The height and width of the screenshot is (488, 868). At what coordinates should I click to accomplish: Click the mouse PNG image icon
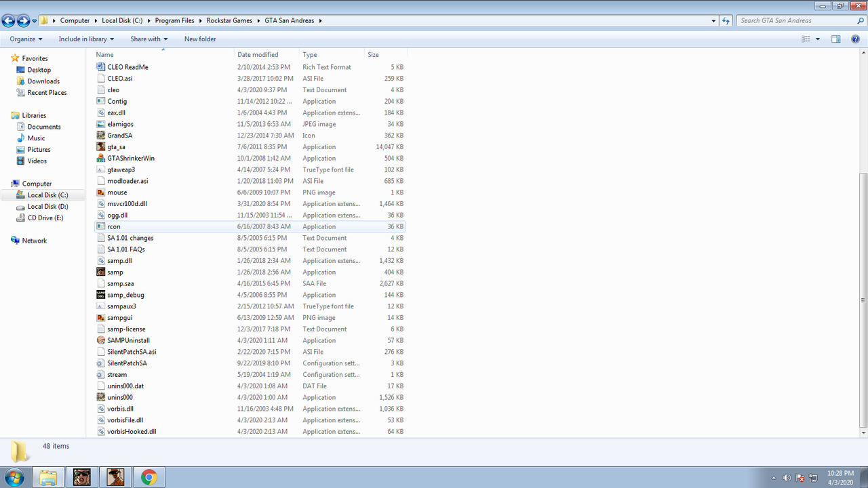pyautogui.click(x=101, y=192)
